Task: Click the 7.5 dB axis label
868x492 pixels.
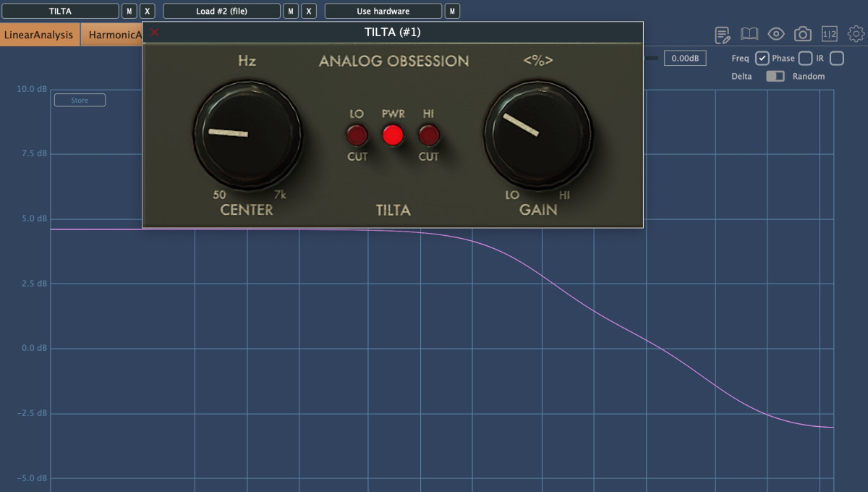Action: [x=34, y=153]
